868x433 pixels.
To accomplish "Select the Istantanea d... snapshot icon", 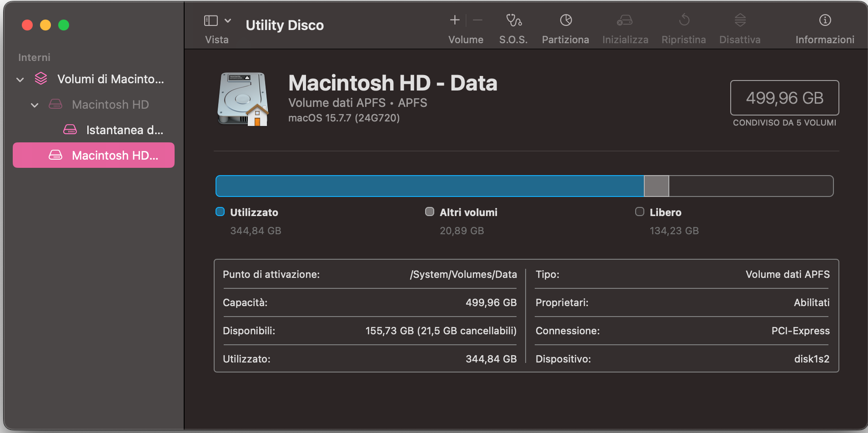I will coord(70,130).
